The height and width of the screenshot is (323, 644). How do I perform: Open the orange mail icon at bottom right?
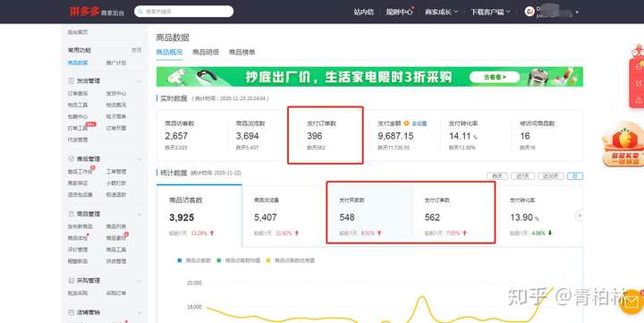(x=632, y=302)
